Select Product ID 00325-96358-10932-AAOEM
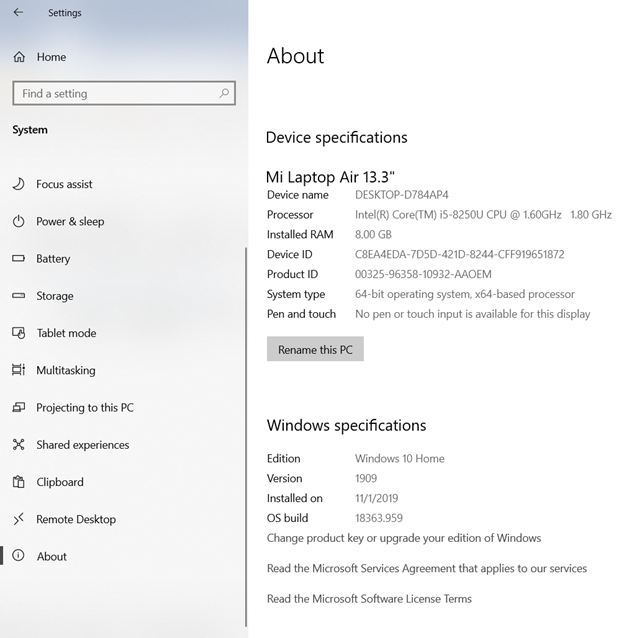This screenshot has height=638, width=624. coord(423,275)
